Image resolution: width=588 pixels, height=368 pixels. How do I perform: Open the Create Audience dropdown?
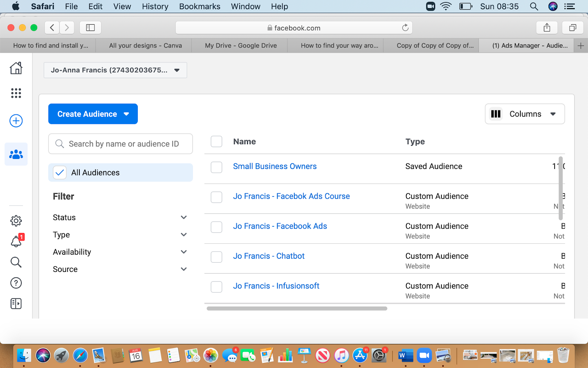(93, 114)
